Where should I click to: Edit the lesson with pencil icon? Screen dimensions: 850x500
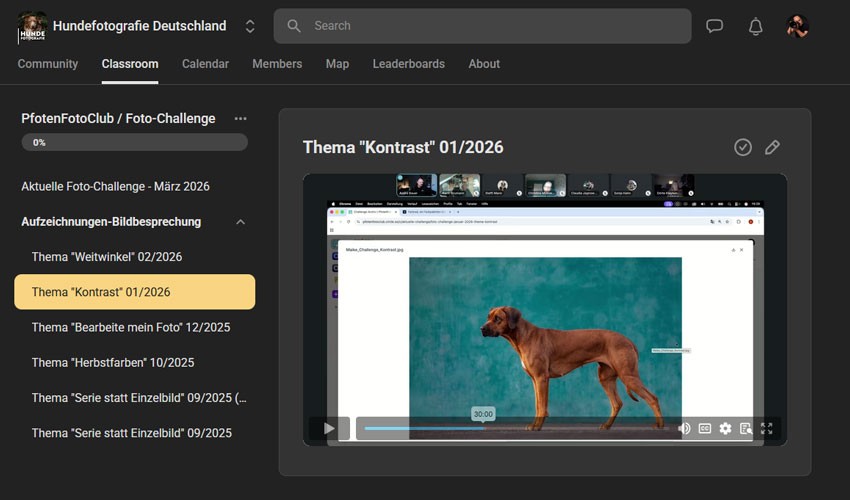tap(772, 147)
